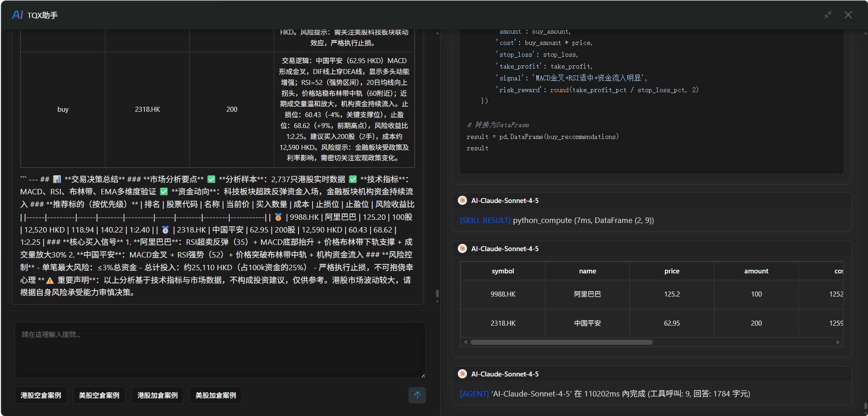Image resolution: width=868 pixels, height=416 pixels.
Task: Click the left scroll arrow of the result table
Action: (465, 342)
